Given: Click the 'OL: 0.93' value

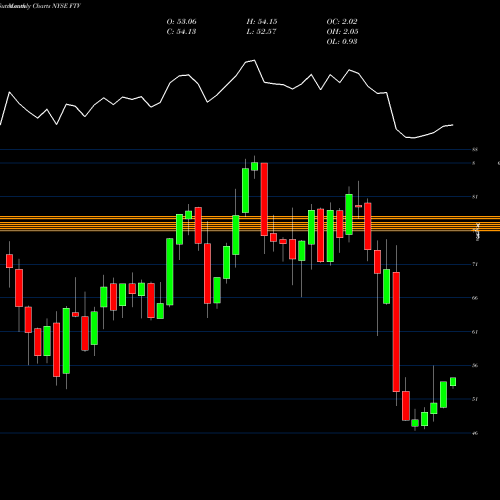Looking at the screenshot, I should tap(342, 42).
